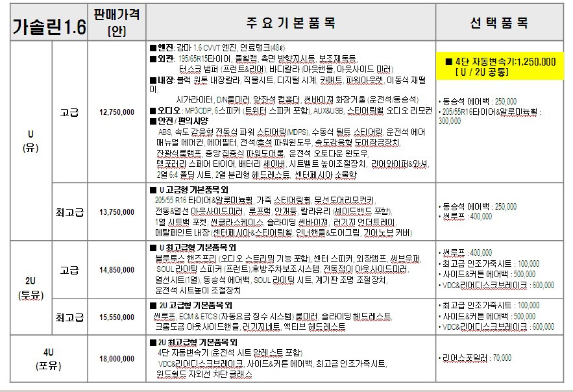Image resolution: width=573 pixels, height=392 pixels.
Task: Click the price 12,750,000
Action: [117, 112]
